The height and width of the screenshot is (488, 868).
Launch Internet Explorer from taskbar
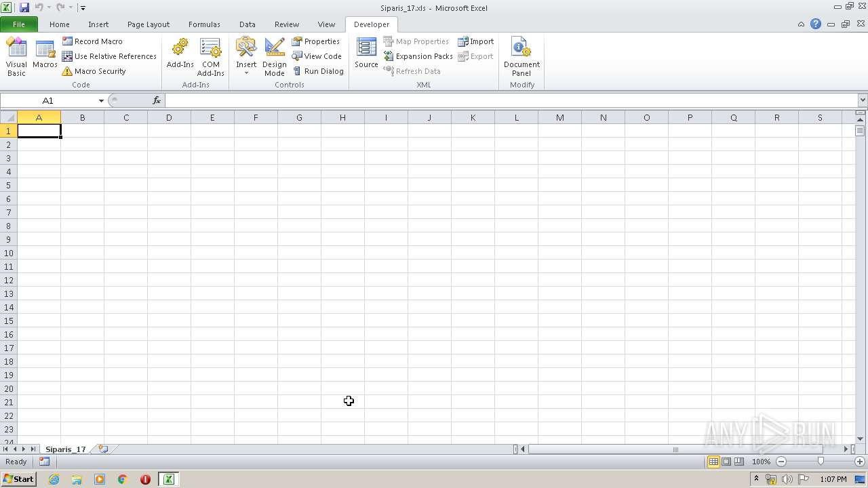point(54,479)
